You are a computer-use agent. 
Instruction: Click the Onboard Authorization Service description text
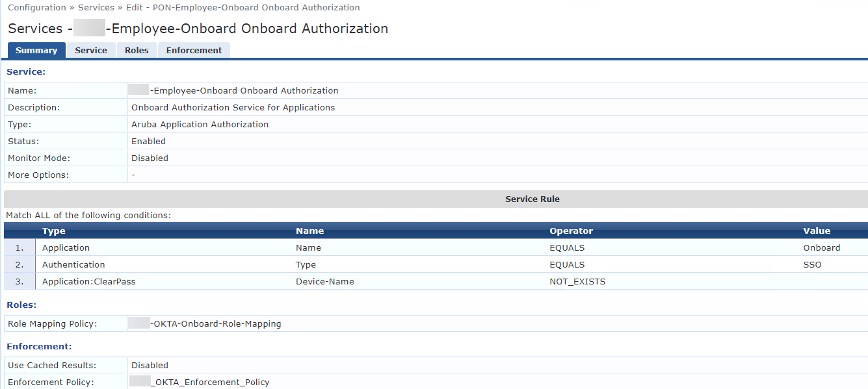233,108
